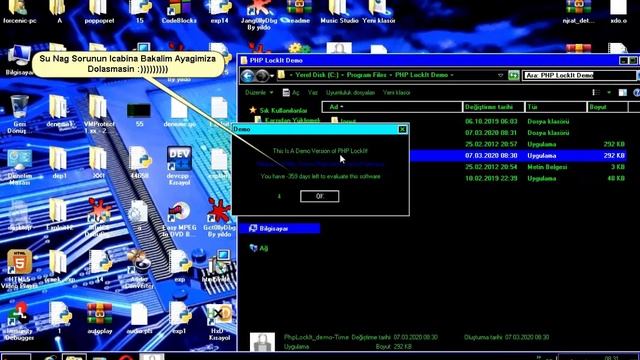This screenshot has height=360, width=640.
Task: Go back in PHP LockIt Demo explorer
Action: click(247, 76)
